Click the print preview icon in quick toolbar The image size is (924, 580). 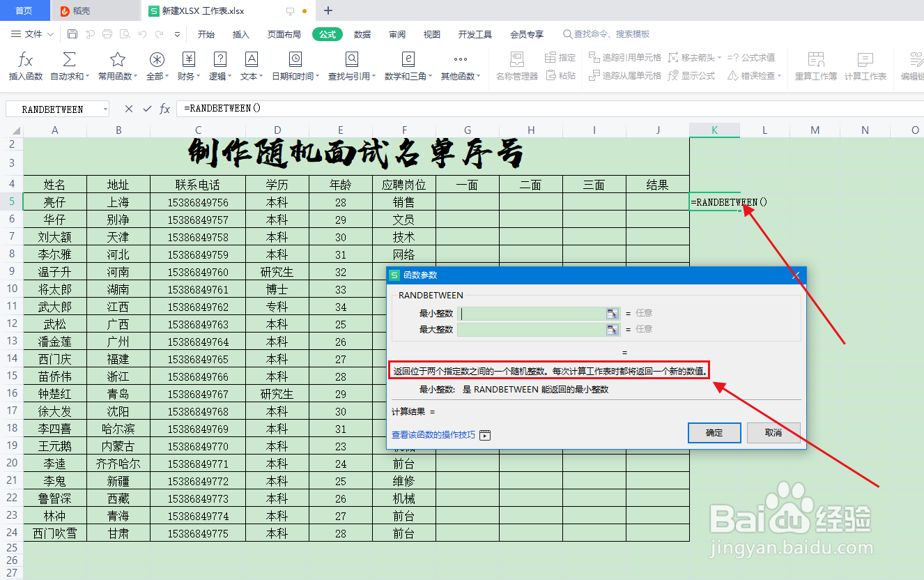tap(124, 34)
